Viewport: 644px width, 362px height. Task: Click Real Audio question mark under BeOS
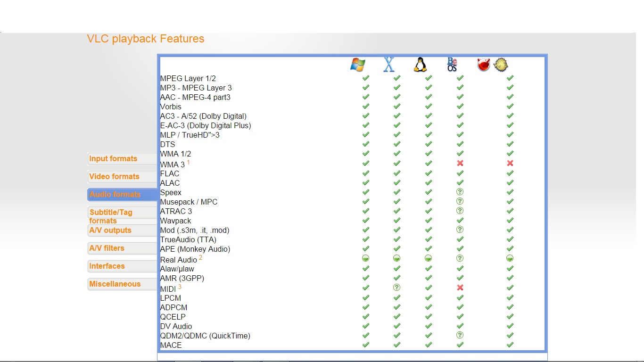pos(460,258)
